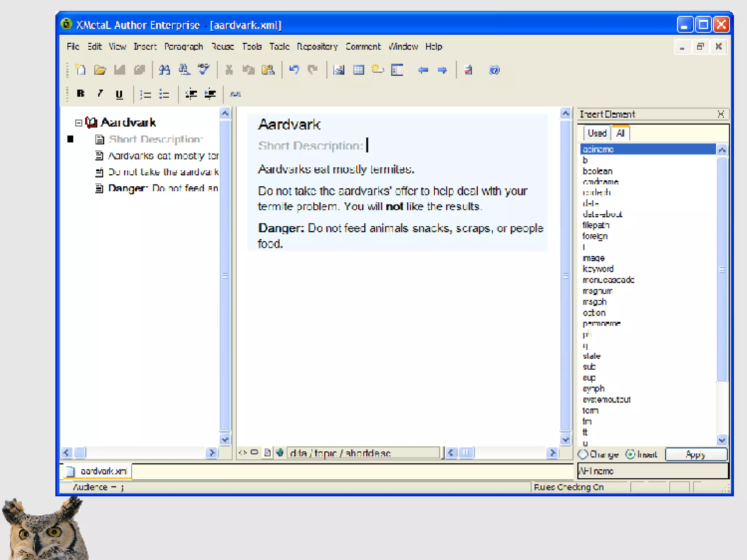Click the blue Help question icon
Screen dimensions: 747x560
[x=494, y=69]
